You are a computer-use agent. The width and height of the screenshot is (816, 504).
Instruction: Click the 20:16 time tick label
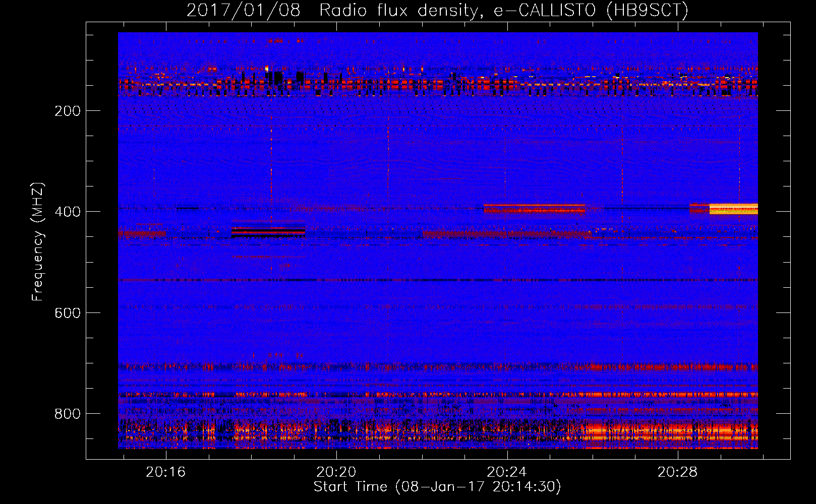coord(166,472)
